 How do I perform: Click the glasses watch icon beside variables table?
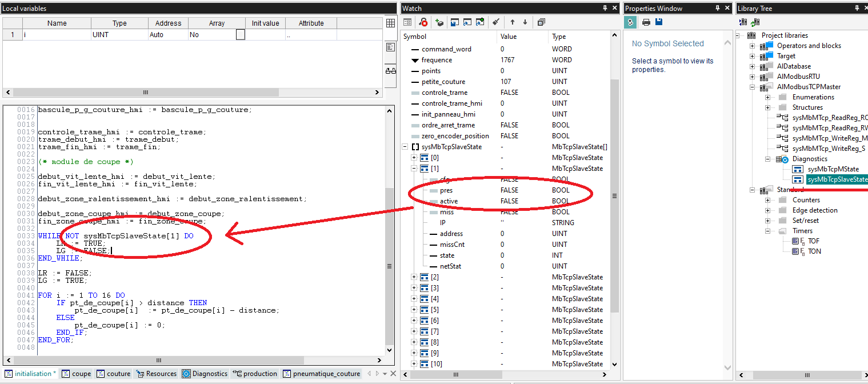pos(390,69)
